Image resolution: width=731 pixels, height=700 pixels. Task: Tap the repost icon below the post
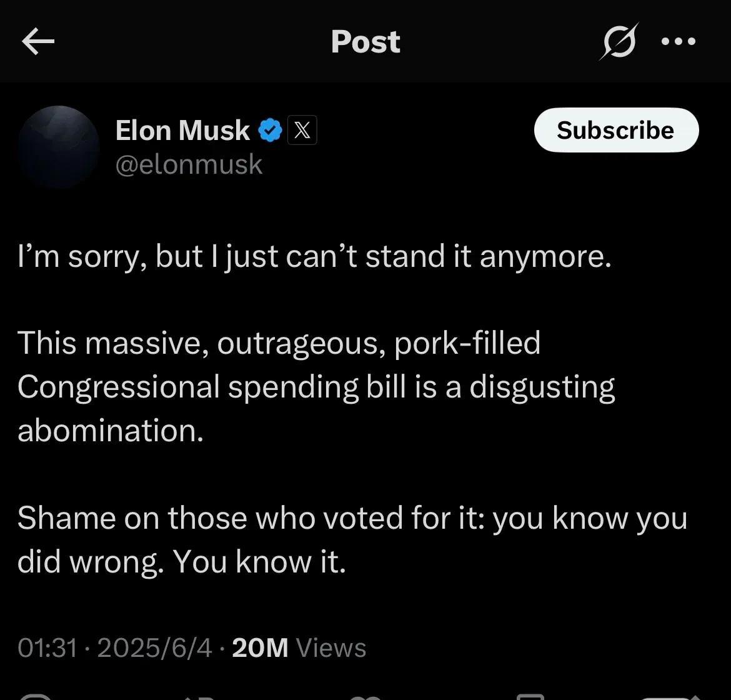tap(201, 697)
